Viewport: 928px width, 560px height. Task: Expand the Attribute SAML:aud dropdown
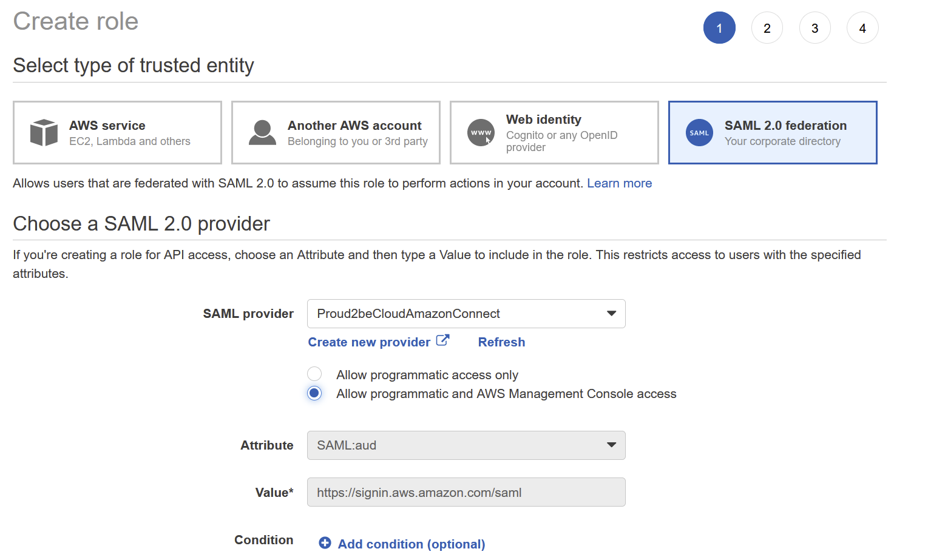466,445
